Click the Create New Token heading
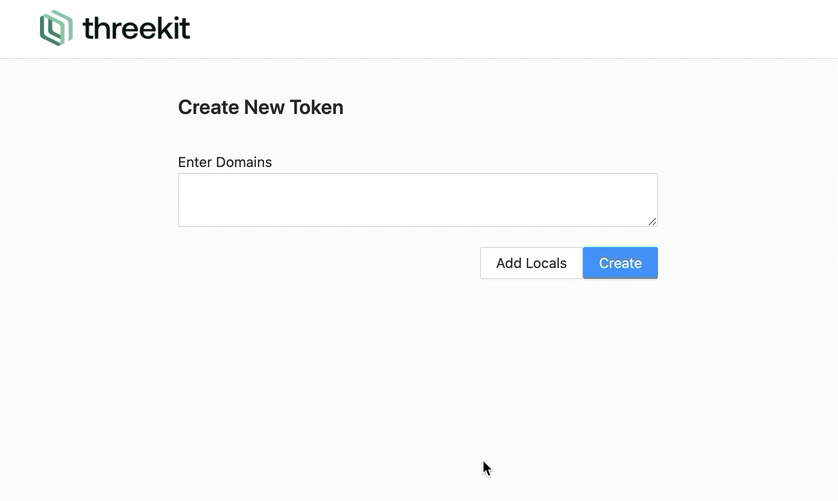Viewport: 838px width, 501px height. pos(260,107)
